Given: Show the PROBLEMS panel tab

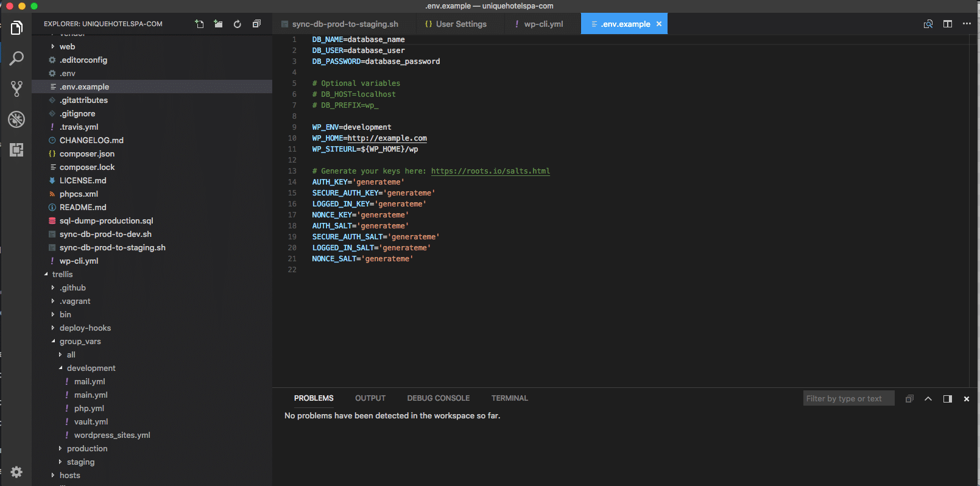Looking at the screenshot, I should coord(314,398).
